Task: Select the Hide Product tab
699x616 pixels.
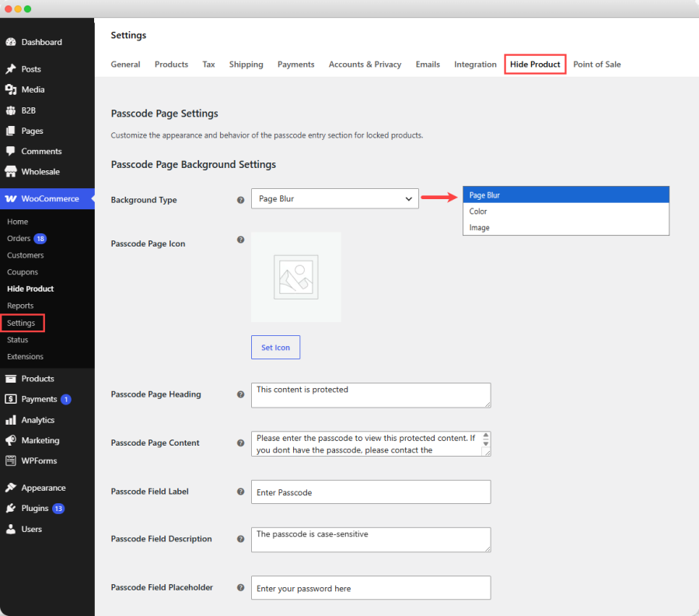Action: pyautogui.click(x=535, y=65)
